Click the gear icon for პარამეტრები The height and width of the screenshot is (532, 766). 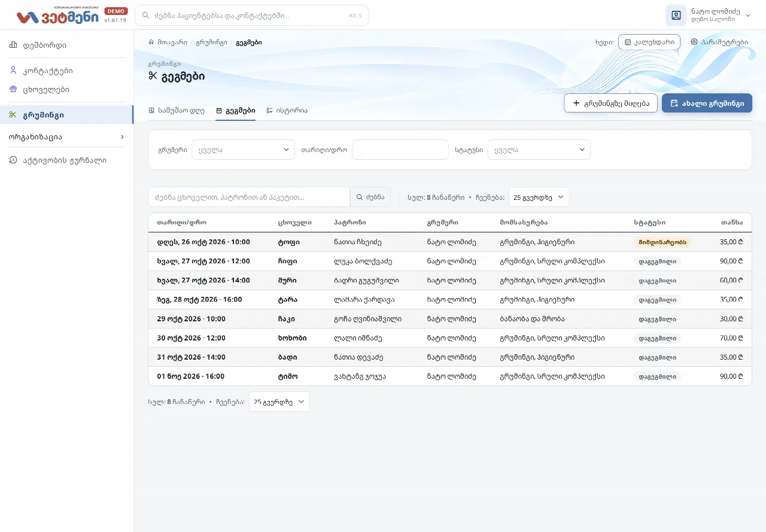click(694, 42)
